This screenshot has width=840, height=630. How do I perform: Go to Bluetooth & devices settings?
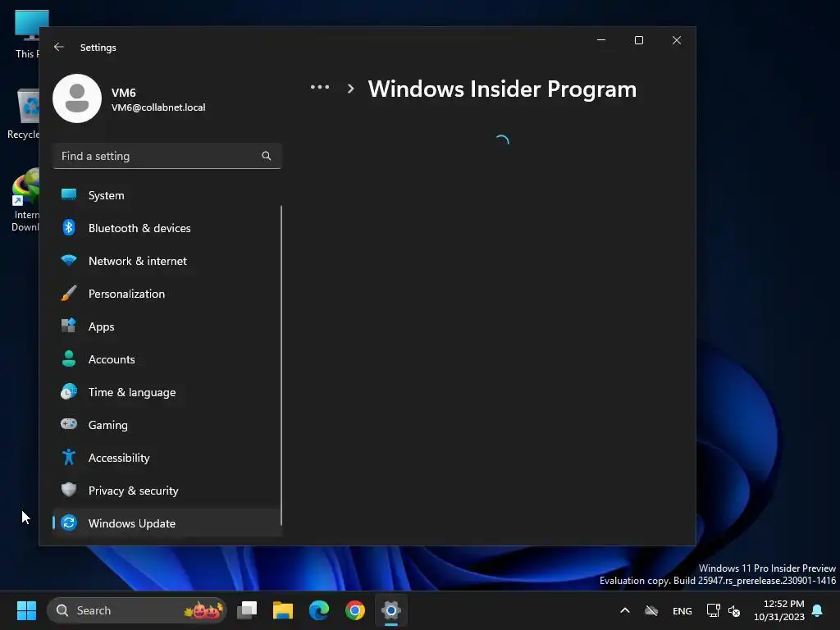click(167, 228)
